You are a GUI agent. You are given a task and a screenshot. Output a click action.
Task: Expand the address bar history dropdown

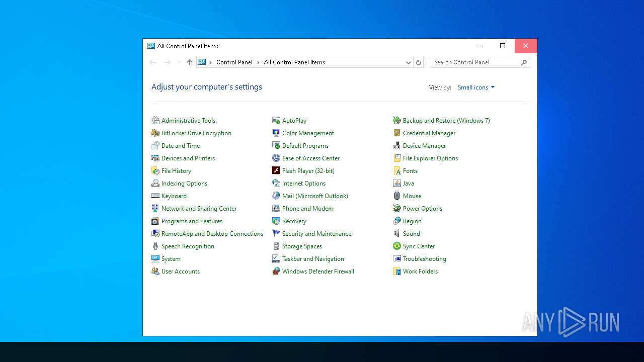[x=409, y=62]
